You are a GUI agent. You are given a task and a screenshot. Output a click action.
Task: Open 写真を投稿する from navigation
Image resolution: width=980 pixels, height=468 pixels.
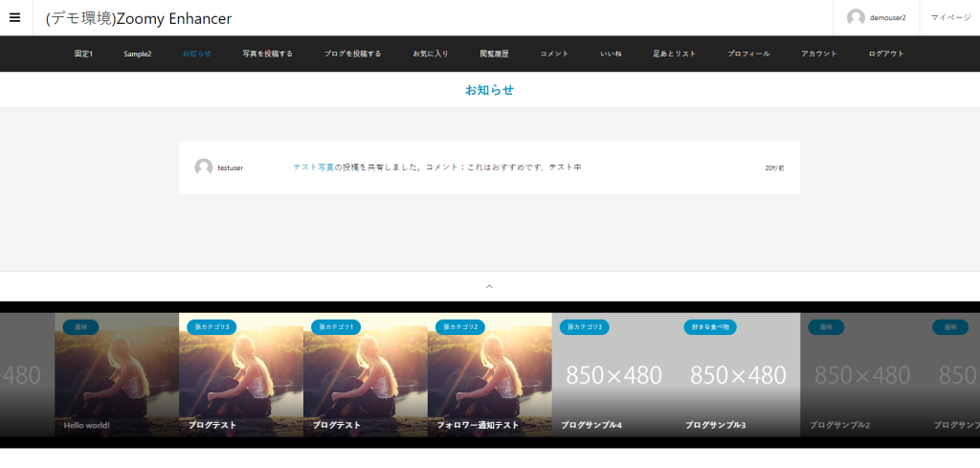point(267,54)
